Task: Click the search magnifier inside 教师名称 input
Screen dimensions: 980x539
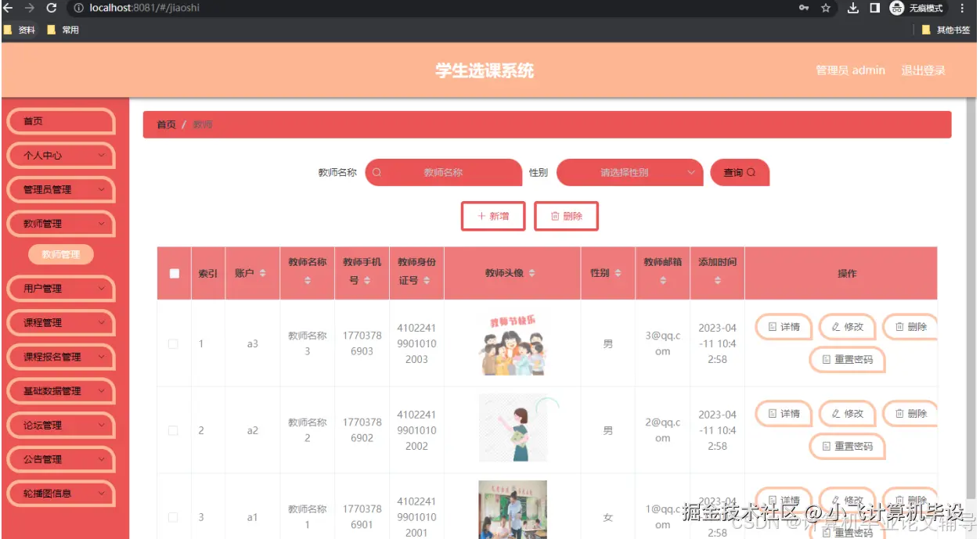Action: [x=377, y=172]
